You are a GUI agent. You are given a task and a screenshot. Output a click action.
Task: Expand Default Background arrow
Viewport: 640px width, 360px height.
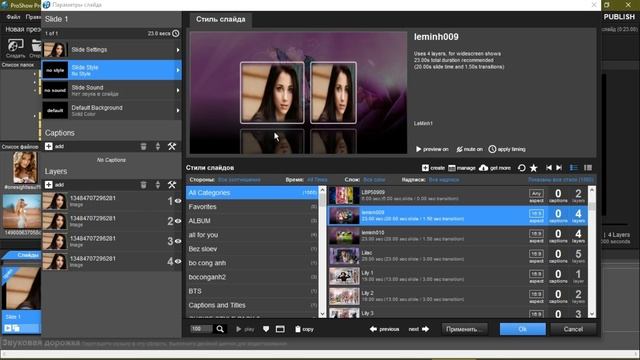click(x=178, y=110)
